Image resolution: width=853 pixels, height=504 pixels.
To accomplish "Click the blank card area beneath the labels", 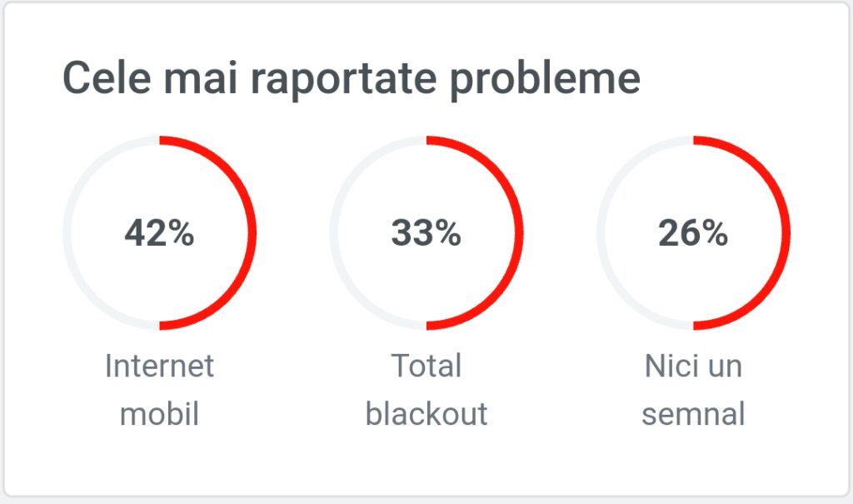I will (426, 462).
